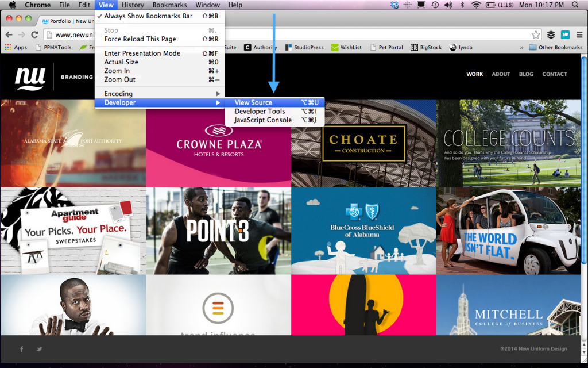Select Enter Presentation Mode
The height and width of the screenshot is (368, 588).
coord(160,53)
